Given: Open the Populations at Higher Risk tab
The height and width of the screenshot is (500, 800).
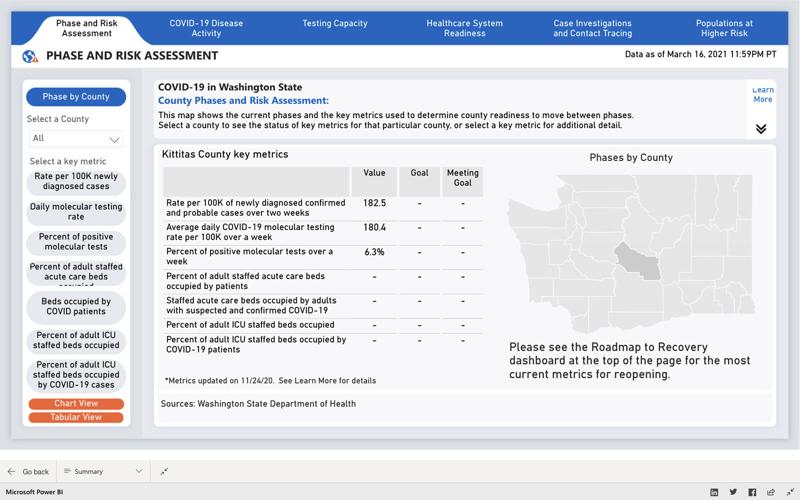Looking at the screenshot, I should (724, 28).
